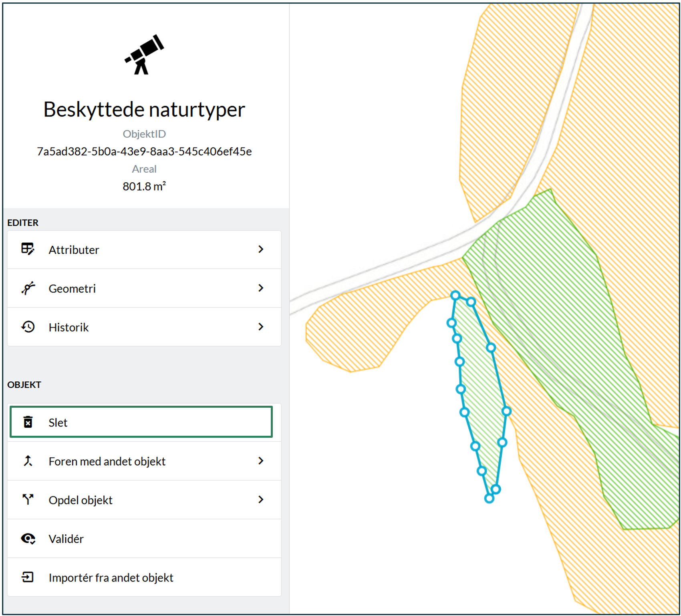Image resolution: width=681 pixels, height=616 pixels.
Task: Select the geometry edit icon beside Geometri
Action: (x=28, y=288)
